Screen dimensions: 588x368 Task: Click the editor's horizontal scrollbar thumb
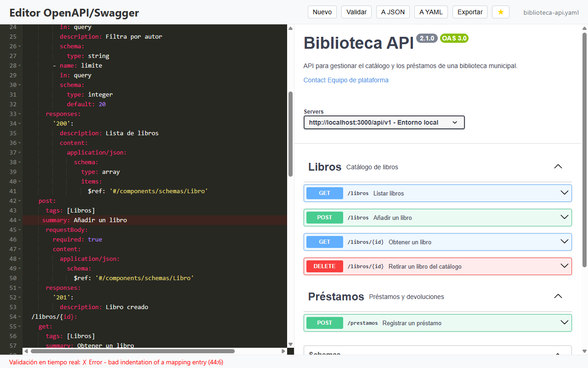[x=133, y=351]
